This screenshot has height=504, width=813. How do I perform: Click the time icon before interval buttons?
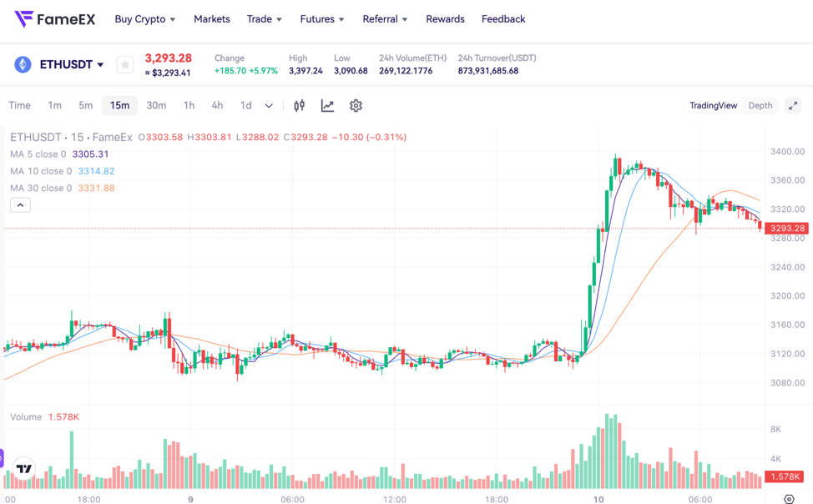coord(19,105)
